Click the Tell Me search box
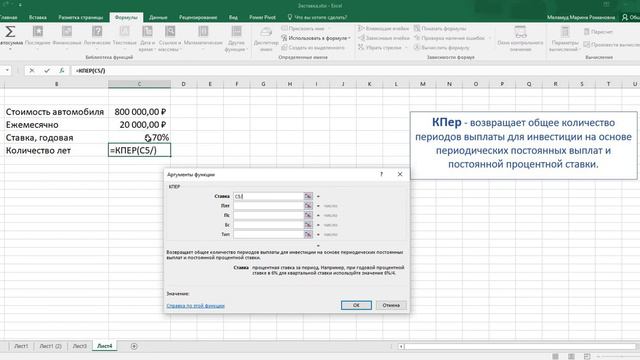The height and width of the screenshot is (360, 640). click(x=318, y=18)
